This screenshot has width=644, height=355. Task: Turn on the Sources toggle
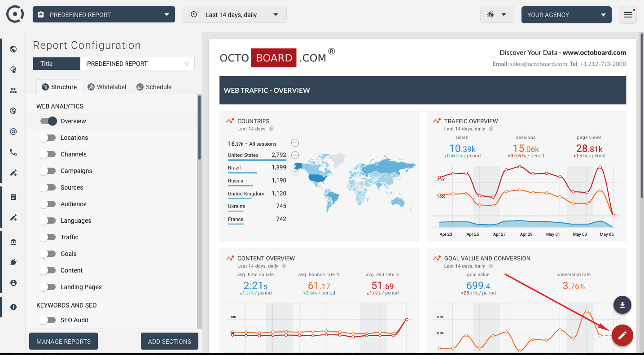pos(47,187)
